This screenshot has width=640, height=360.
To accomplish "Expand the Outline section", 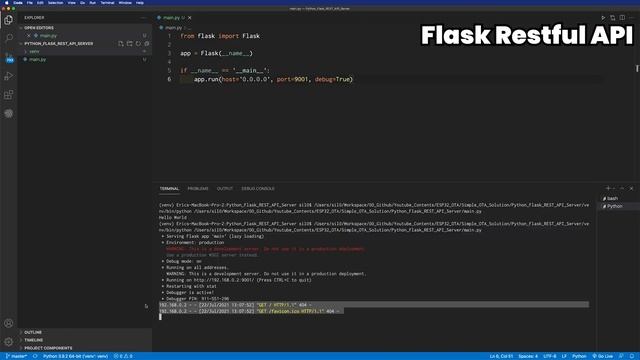I will (x=33, y=332).
